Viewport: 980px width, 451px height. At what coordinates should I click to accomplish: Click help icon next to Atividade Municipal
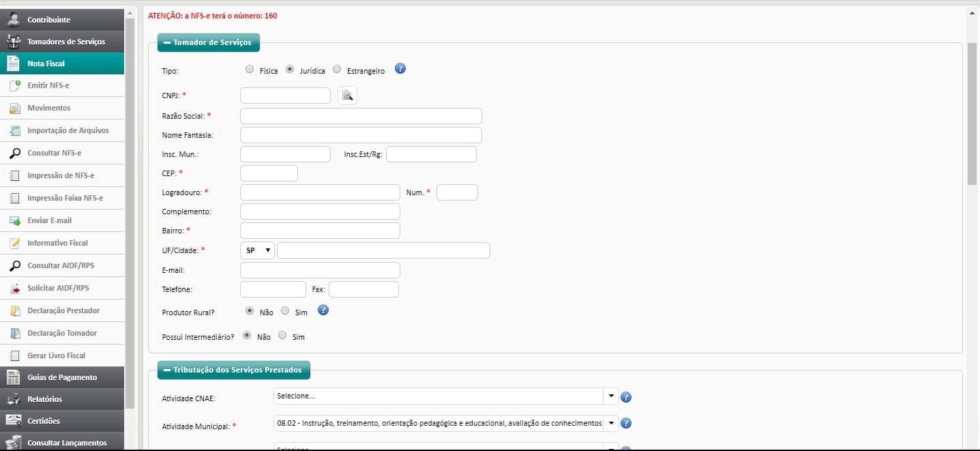(625, 424)
